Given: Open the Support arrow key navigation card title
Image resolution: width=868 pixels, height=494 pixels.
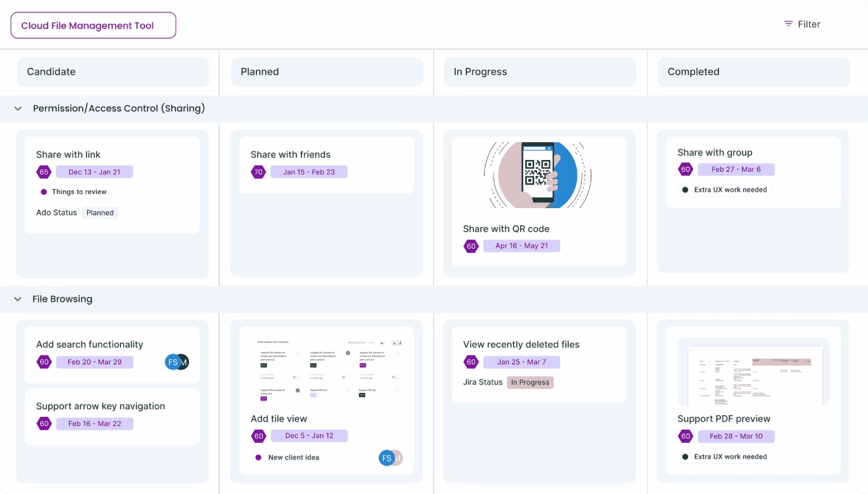Looking at the screenshot, I should [x=101, y=406].
